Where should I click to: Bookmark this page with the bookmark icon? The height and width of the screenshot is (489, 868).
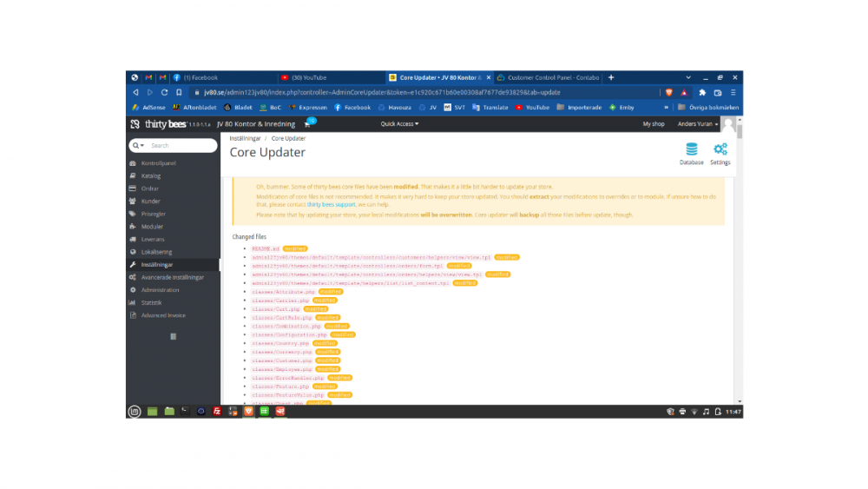(179, 92)
